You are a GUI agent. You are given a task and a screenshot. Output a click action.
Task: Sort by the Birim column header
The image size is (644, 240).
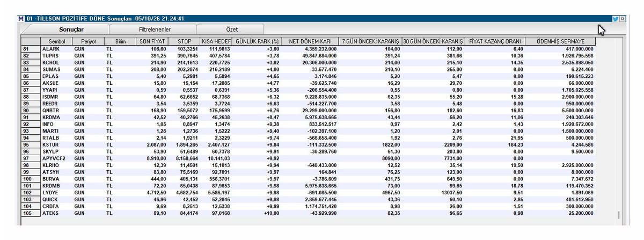tap(120, 41)
